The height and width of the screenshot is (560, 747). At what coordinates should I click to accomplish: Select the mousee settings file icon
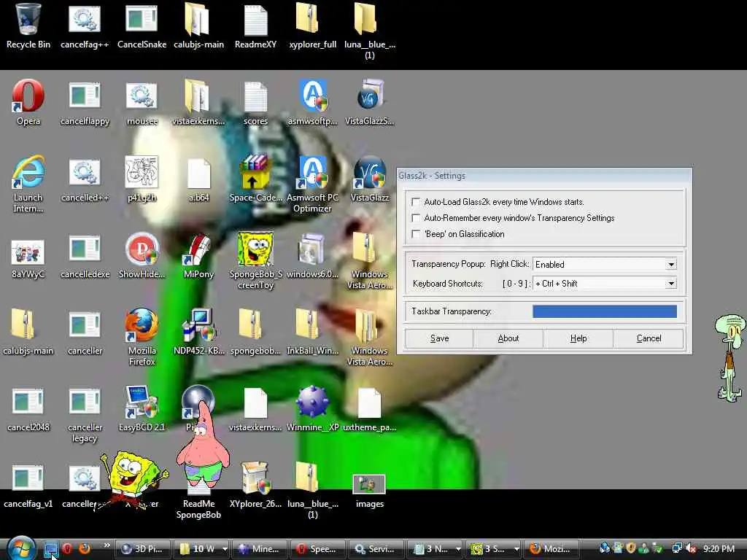[x=142, y=102]
